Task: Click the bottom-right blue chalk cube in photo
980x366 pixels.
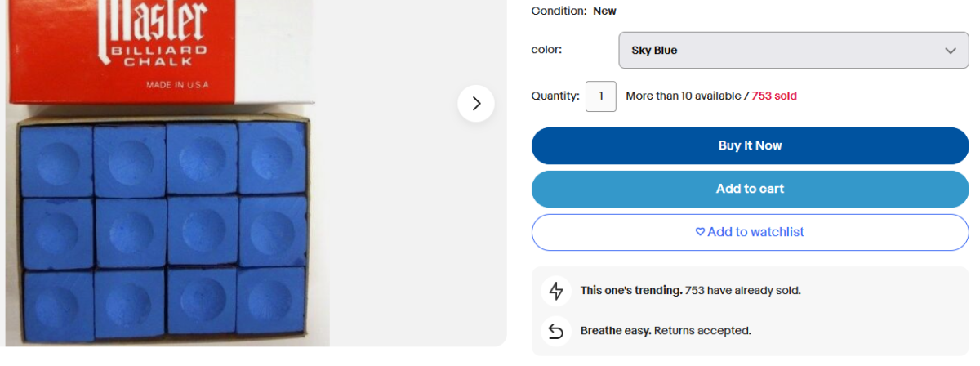Action: [x=273, y=301]
